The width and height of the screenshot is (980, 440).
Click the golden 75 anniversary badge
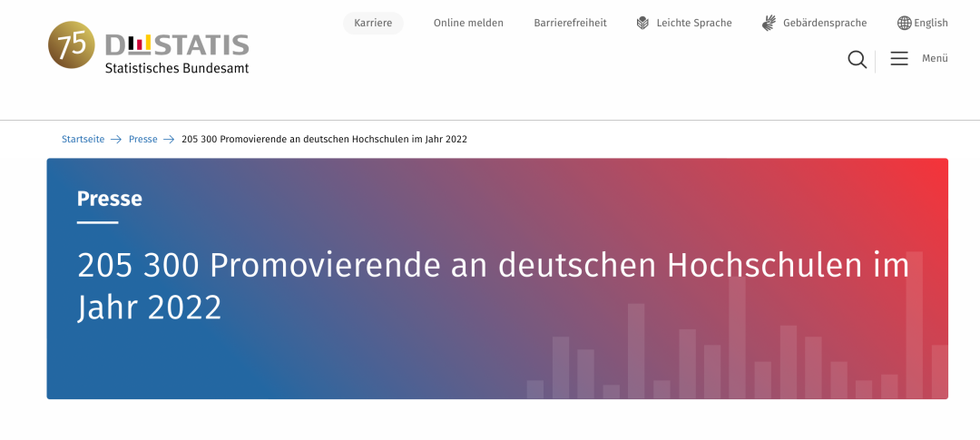[71, 45]
